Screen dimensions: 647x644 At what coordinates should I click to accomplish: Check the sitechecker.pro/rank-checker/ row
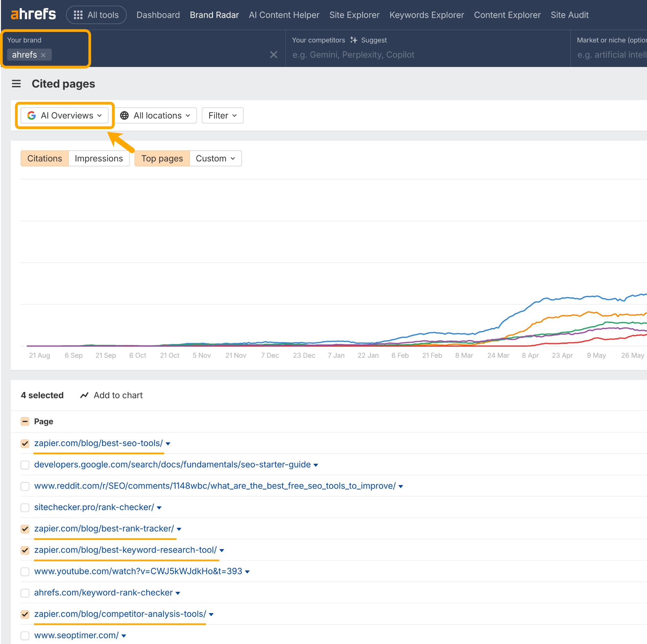(x=25, y=507)
